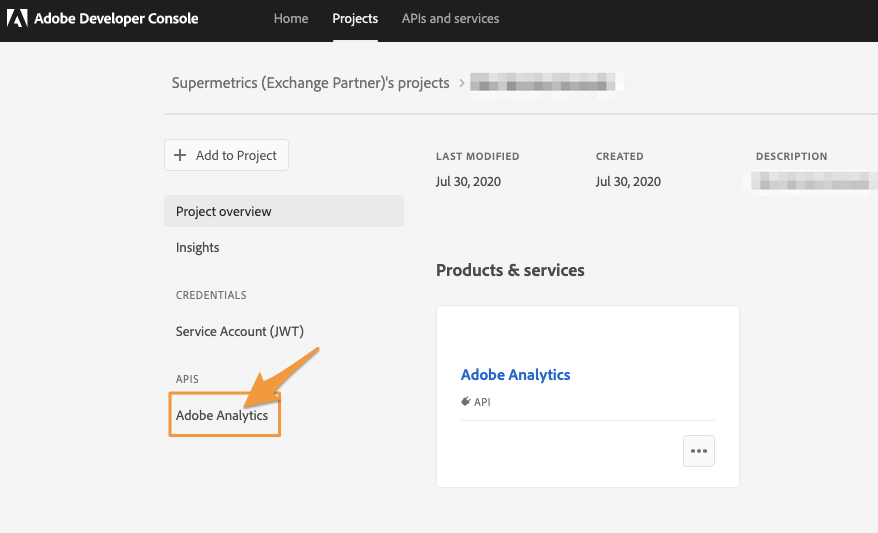Open Service Account (JWT) credentials
The width and height of the screenshot is (878, 533).
coord(240,332)
